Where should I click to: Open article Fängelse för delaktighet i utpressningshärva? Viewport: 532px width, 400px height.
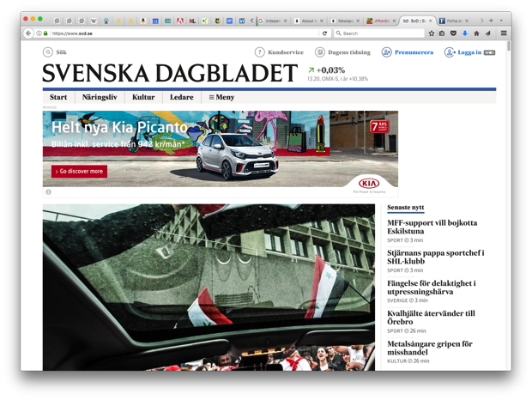point(432,287)
